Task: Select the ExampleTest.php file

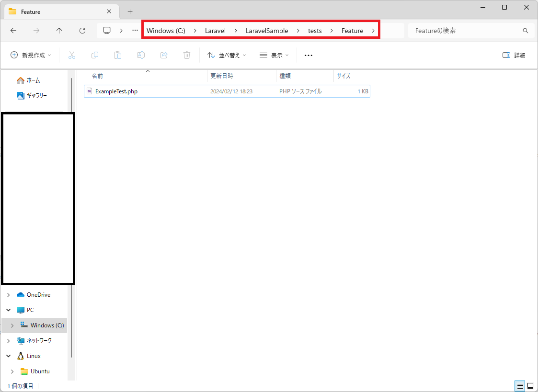Action: [x=116, y=91]
